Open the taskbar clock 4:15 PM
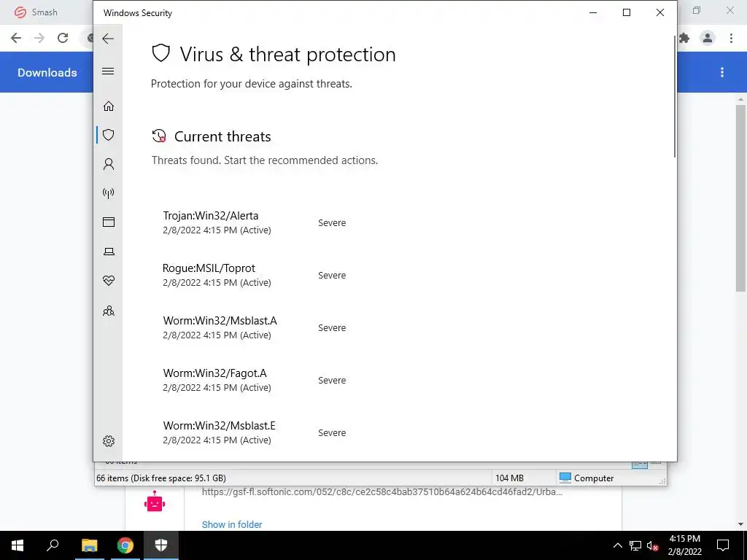The image size is (747, 560). (x=684, y=545)
